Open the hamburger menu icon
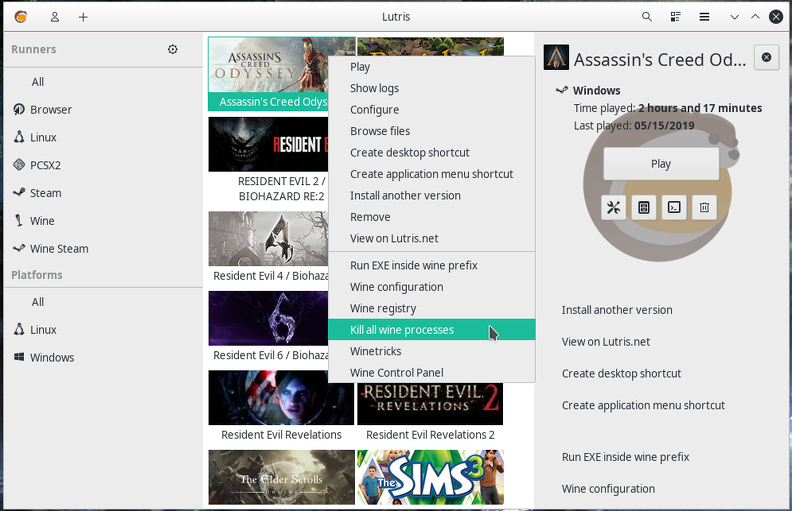The width and height of the screenshot is (792, 511). click(704, 17)
